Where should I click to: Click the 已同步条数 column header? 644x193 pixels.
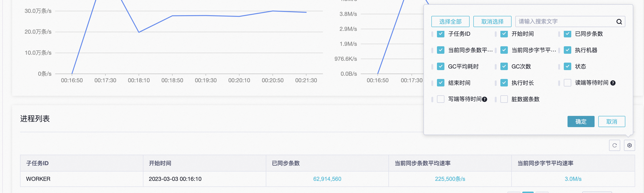coord(327,163)
